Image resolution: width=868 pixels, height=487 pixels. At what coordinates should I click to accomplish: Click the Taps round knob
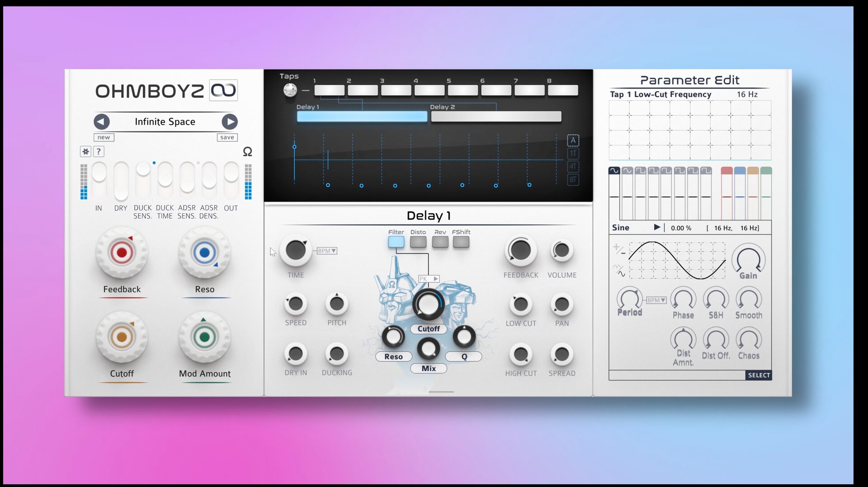tap(290, 90)
